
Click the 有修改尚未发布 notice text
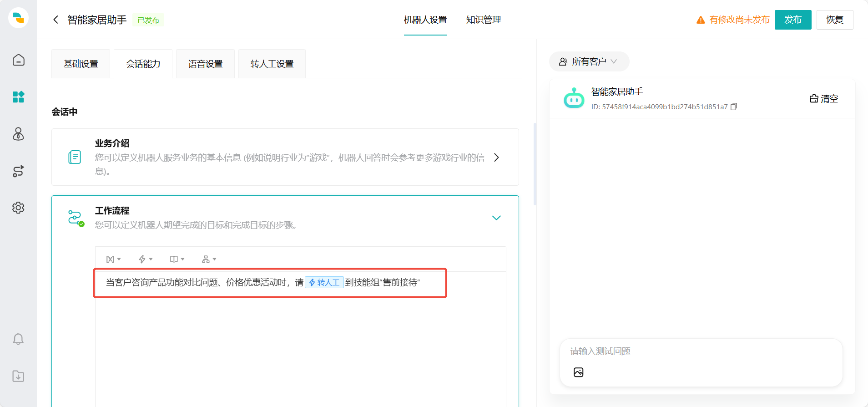tap(739, 20)
